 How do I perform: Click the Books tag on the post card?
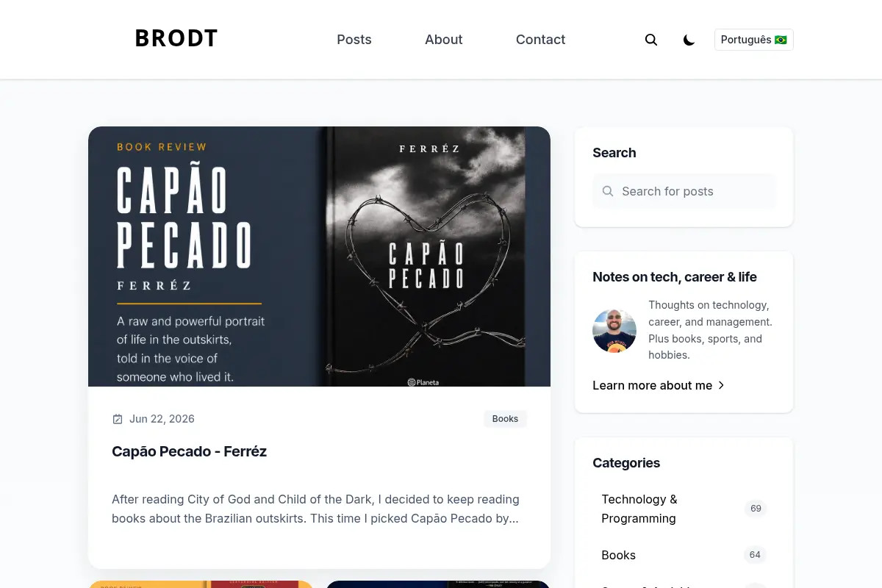point(505,419)
